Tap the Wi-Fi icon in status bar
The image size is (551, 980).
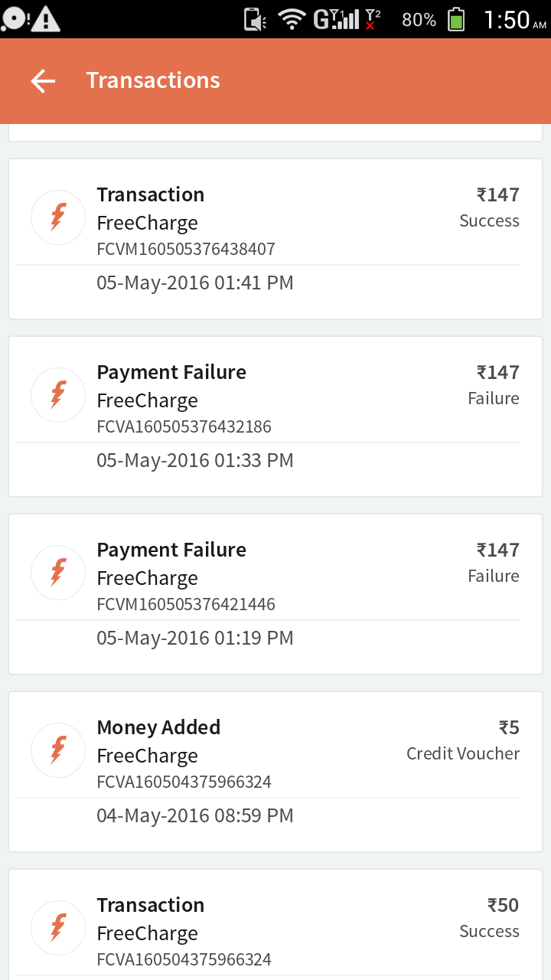point(292,19)
